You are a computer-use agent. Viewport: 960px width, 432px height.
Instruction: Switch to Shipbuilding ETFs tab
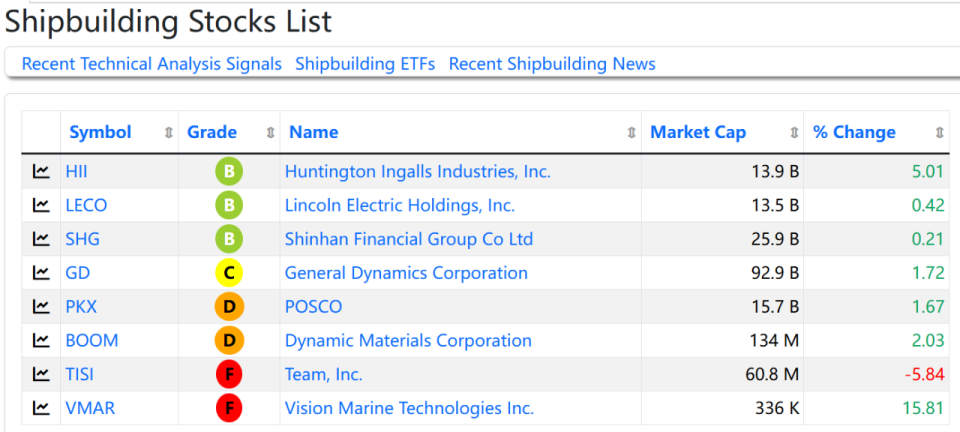pos(365,64)
